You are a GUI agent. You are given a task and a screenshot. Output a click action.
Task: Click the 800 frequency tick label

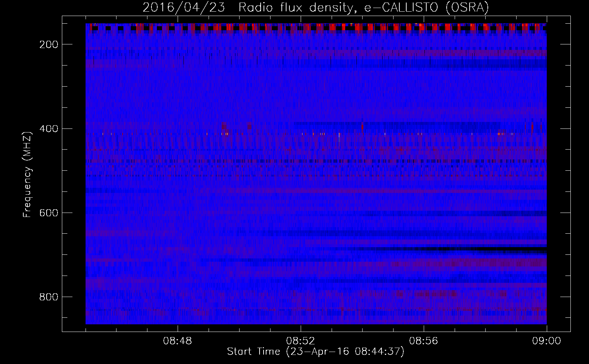[49, 297]
